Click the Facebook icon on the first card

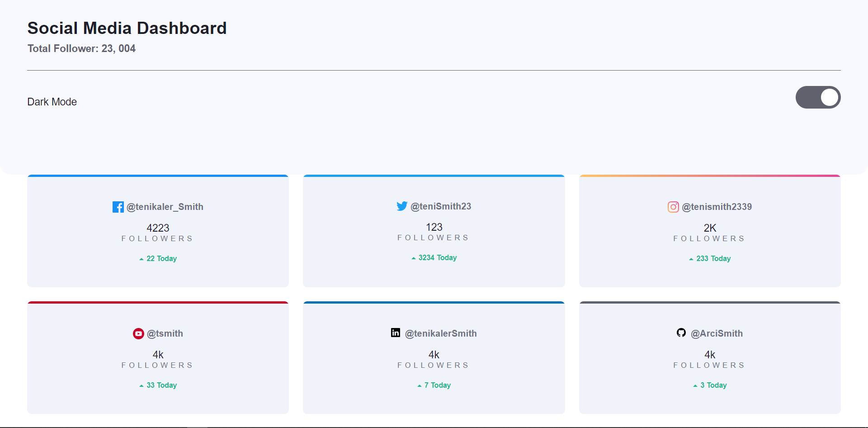118,207
